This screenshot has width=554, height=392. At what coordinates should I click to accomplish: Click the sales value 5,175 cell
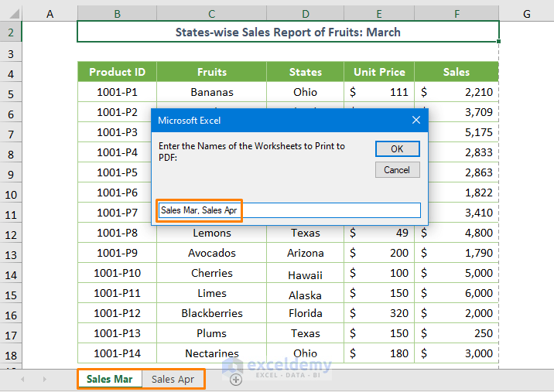(463, 132)
